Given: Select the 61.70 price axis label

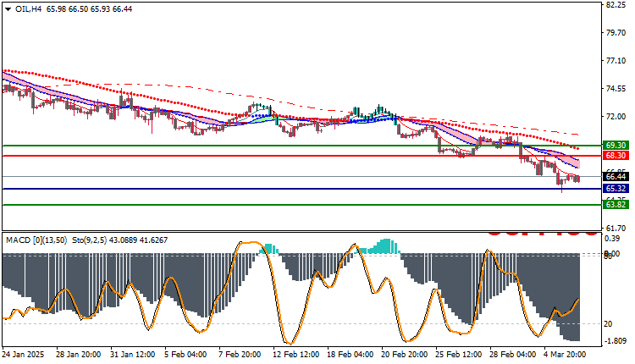Looking at the screenshot, I should [x=616, y=229].
